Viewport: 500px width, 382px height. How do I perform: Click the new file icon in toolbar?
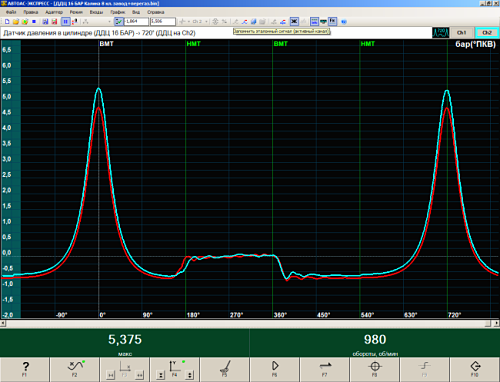point(7,22)
